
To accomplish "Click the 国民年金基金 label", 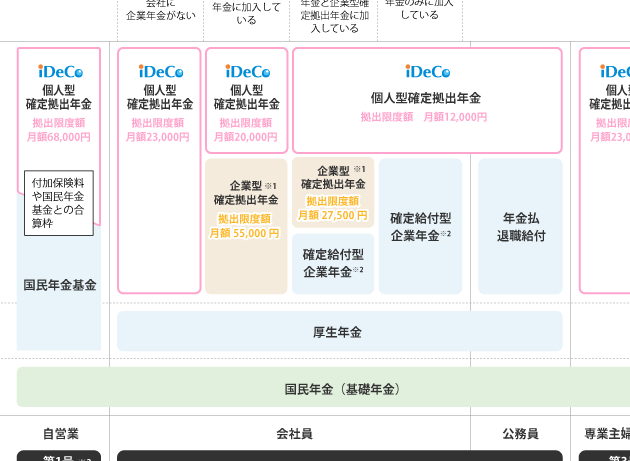I will (x=60, y=285).
